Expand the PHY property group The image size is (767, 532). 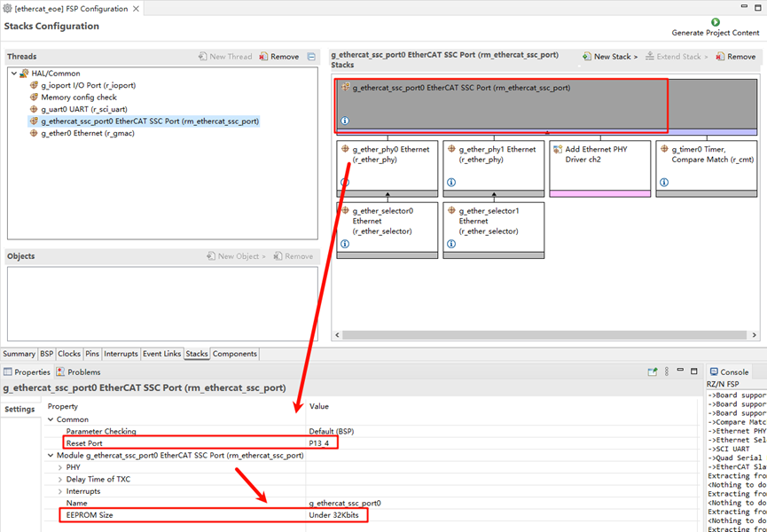pos(60,467)
